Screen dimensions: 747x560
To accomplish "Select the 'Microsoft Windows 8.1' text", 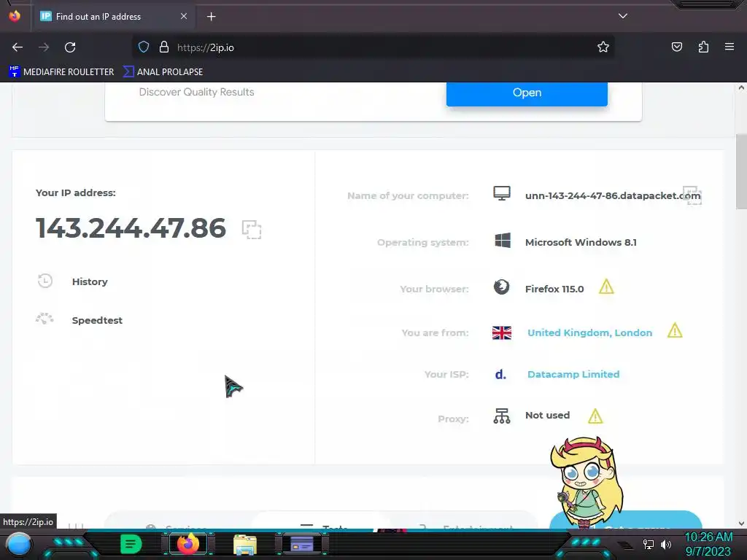I will coord(581,242).
